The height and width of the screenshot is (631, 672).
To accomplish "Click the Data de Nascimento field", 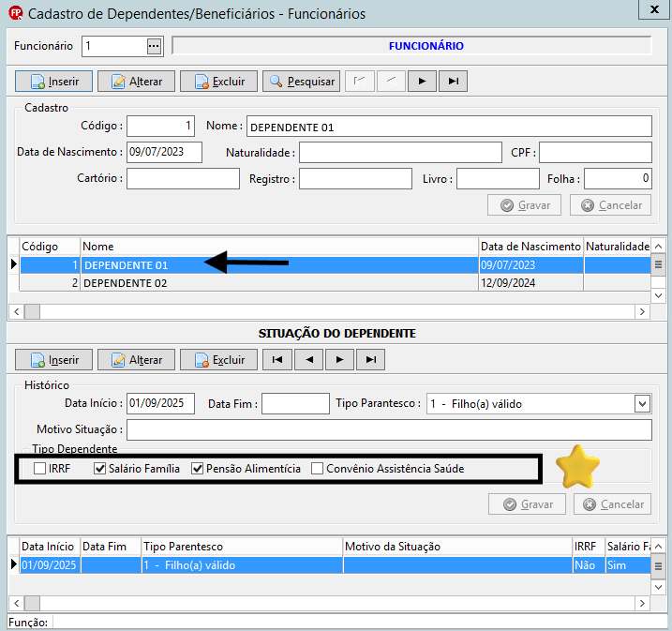I will pyautogui.click(x=164, y=152).
